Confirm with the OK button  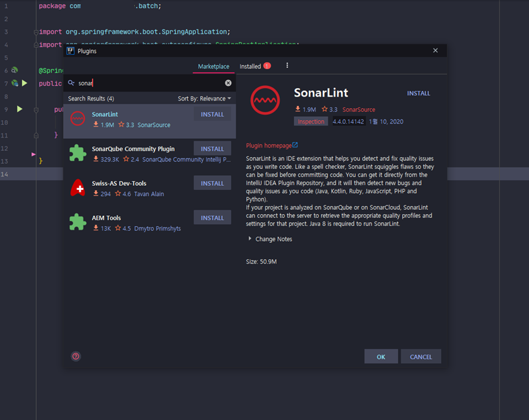click(381, 357)
